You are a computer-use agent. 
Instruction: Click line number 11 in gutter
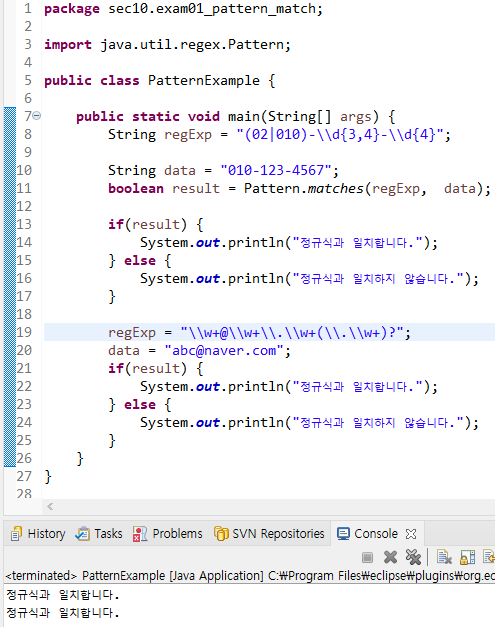point(24,188)
